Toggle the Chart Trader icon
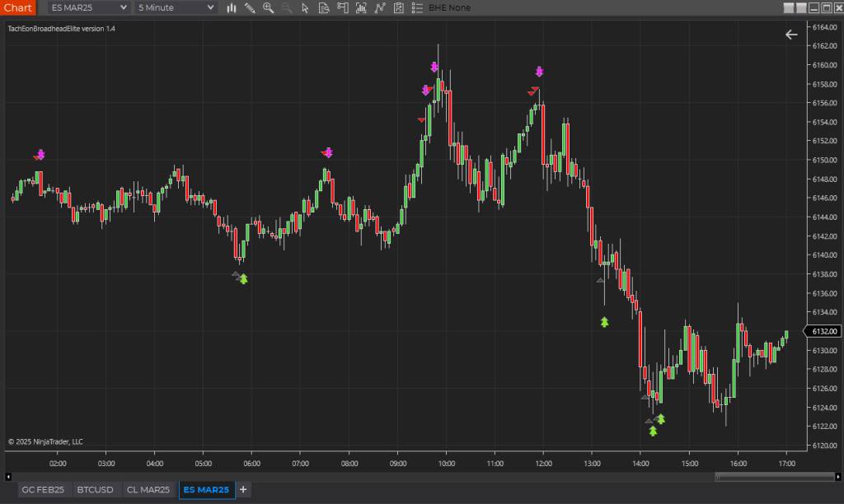844x504 pixels. pyautogui.click(x=342, y=8)
